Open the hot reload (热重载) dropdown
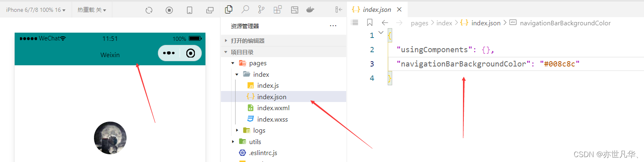 (x=92, y=10)
